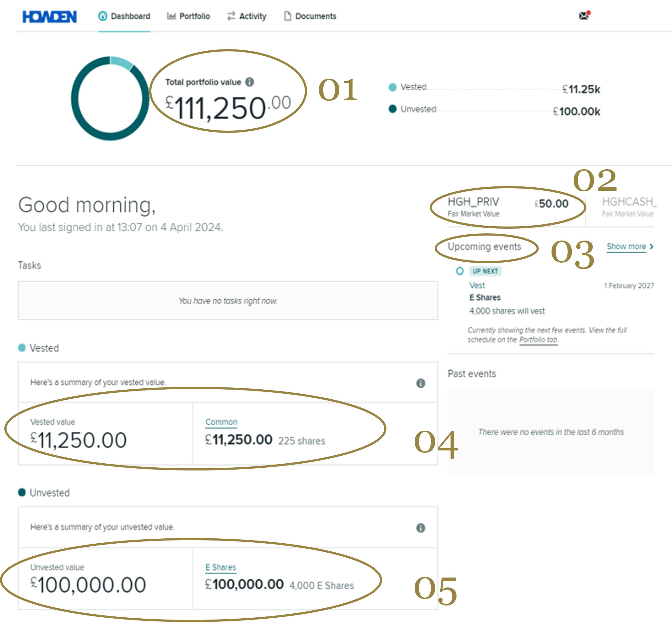Viewport: 672px width, 632px height.
Task: Click the info icon in unvested summary
Action: (x=420, y=528)
